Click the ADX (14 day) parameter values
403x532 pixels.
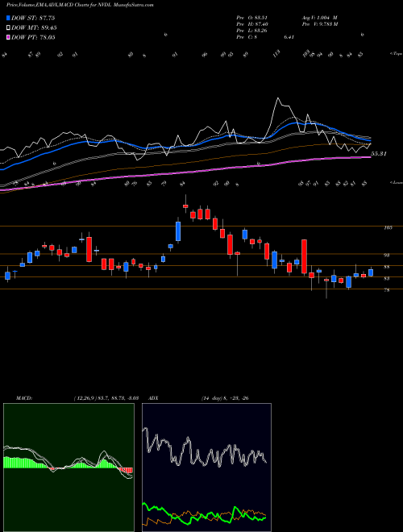point(225,397)
